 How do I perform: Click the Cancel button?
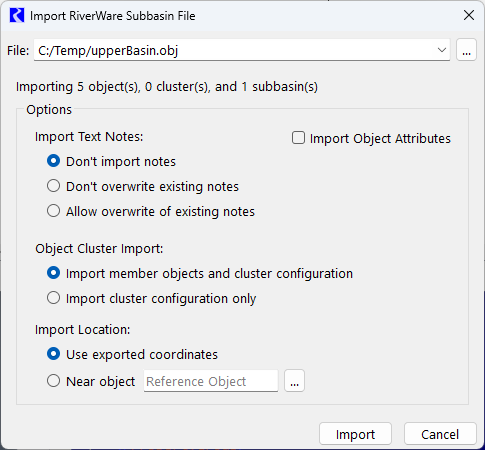pyautogui.click(x=440, y=434)
